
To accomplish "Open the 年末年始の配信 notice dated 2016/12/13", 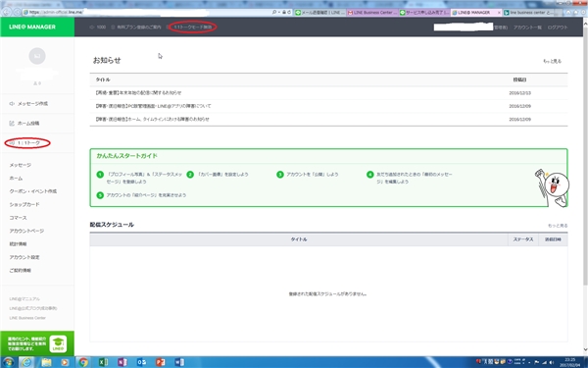I will 138,93.
